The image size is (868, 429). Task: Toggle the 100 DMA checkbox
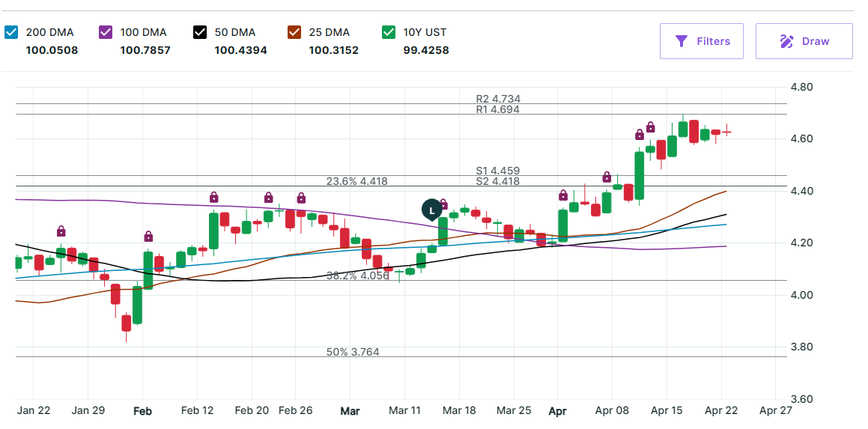105,33
